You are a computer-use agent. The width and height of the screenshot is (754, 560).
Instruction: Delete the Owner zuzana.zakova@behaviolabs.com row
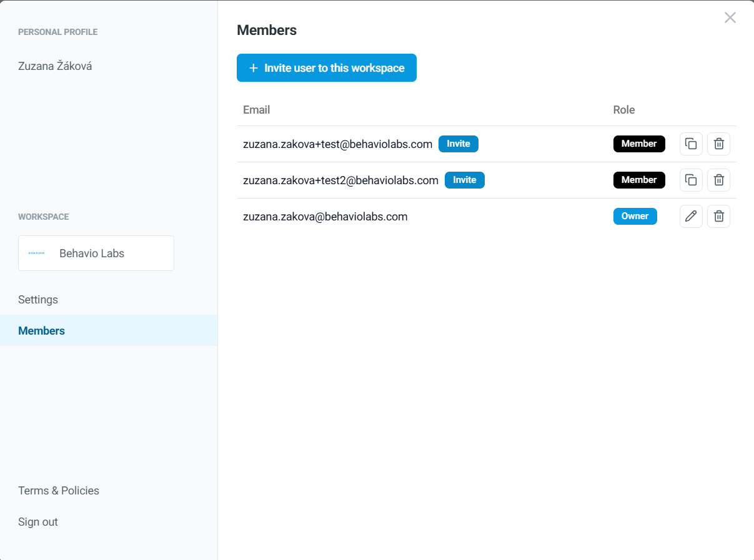pos(718,217)
